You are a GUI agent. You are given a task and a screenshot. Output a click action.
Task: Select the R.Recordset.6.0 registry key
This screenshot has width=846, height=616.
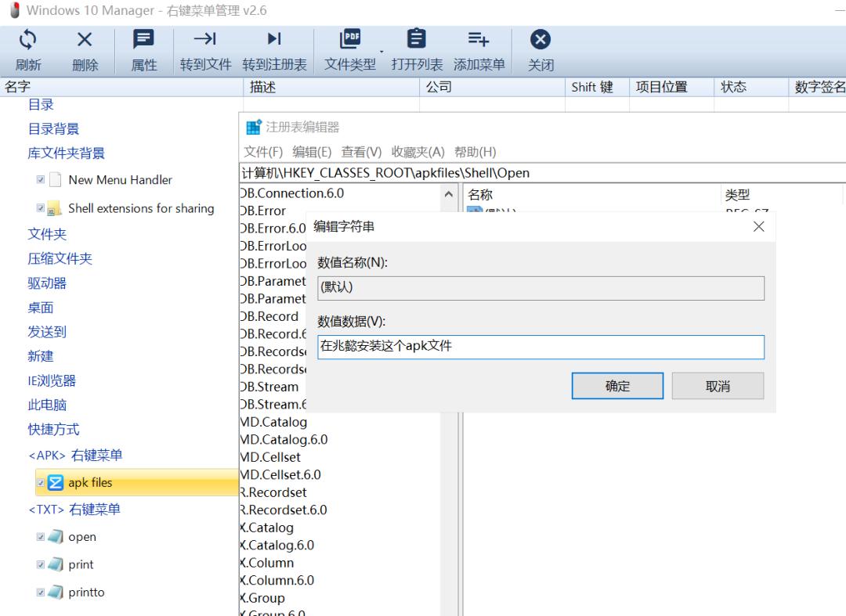(x=284, y=510)
